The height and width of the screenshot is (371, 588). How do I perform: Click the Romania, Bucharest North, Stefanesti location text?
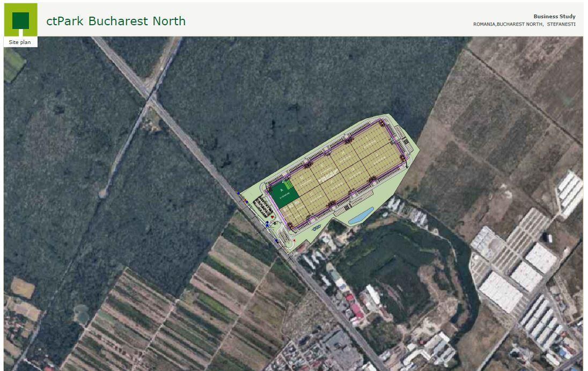[x=524, y=24]
